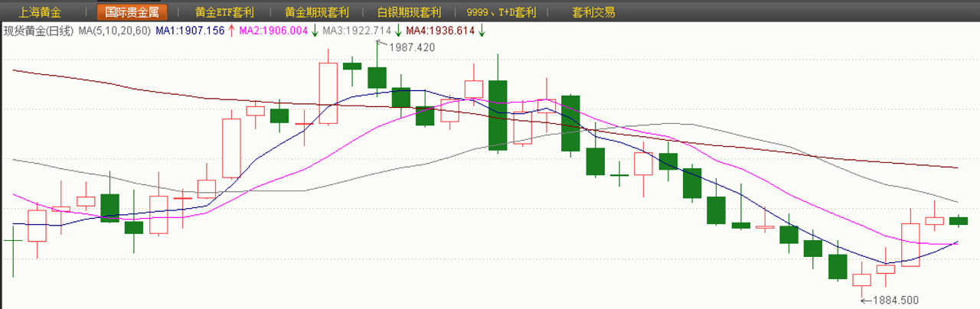The height and width of the screenshot is (309, 980).
Task: Click the green down arrow after MA4
Action: tap(482, 31)
